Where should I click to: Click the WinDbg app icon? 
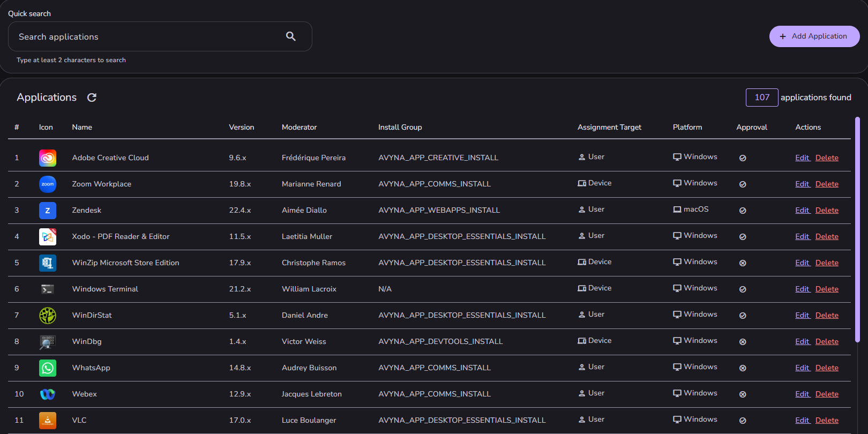coord(48,342)
